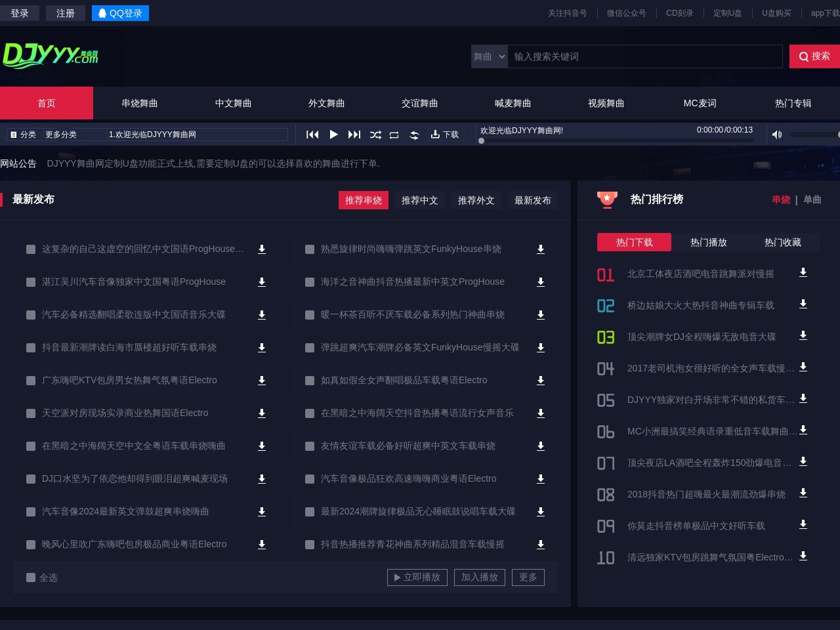Download 这复杂的自己这虚空的回忆 track

point(262,249)
